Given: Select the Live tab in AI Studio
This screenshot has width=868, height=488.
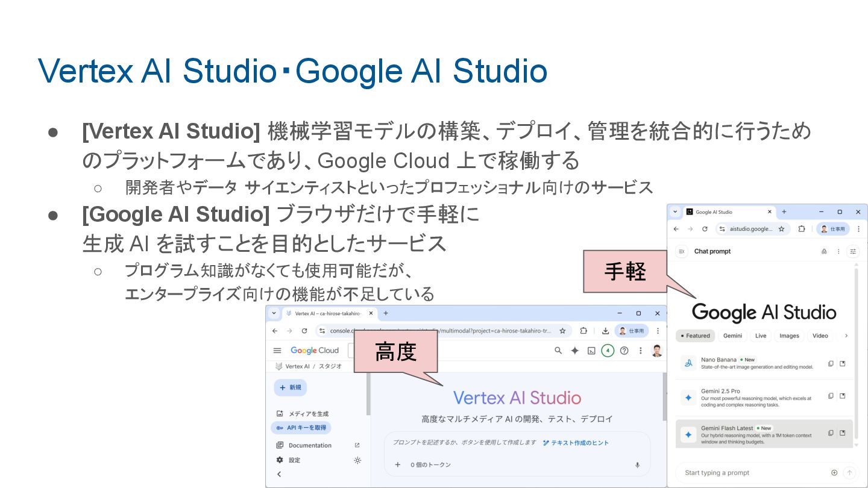Looking at the screenshot, I should (761, 336).
